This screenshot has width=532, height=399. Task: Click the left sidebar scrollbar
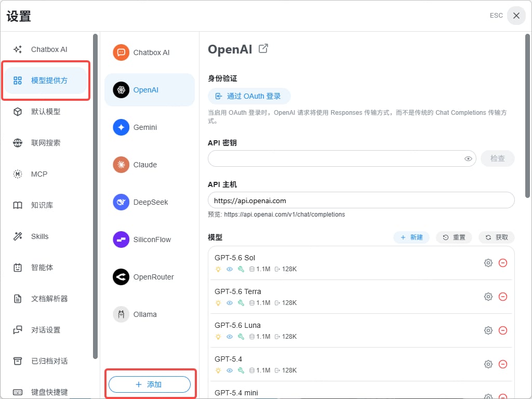(x=96, y=196)
